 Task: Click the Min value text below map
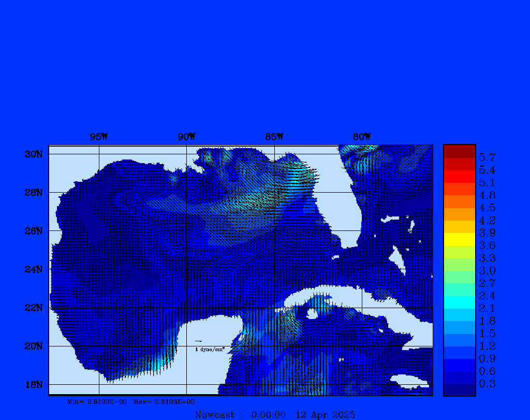(x=97, y=402)
